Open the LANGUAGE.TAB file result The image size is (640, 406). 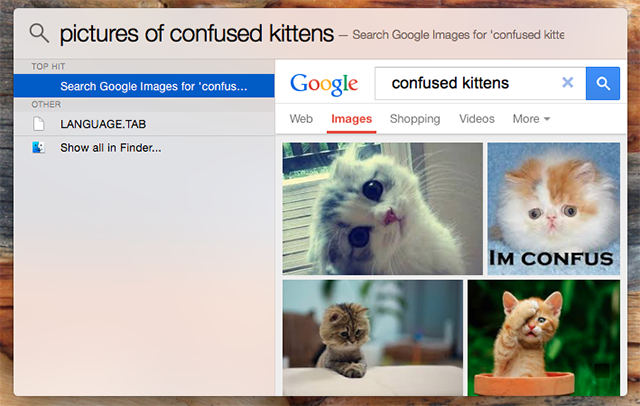click(x=144, y=124)
